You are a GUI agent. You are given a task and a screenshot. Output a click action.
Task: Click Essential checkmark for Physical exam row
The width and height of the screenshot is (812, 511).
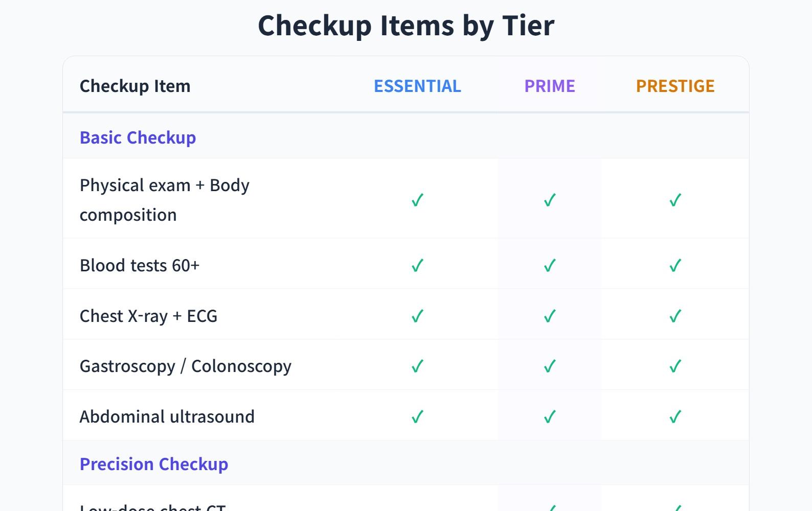[x=417, y=200]
